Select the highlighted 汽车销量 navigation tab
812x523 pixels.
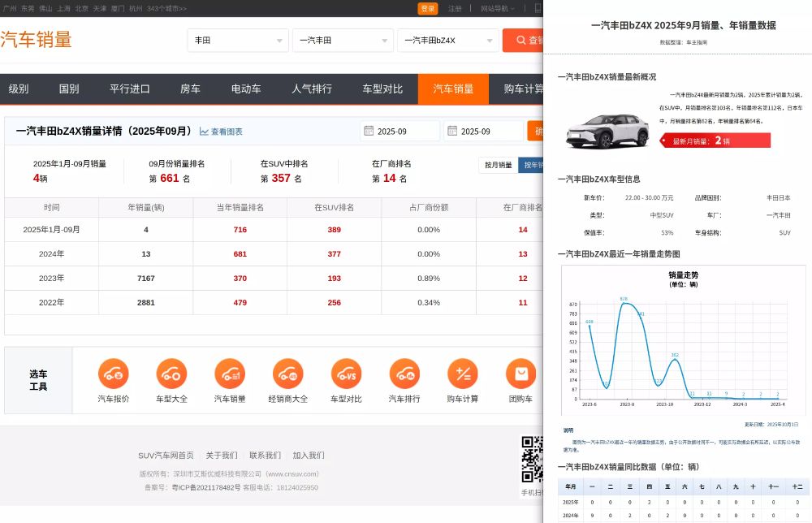[453, 89]
